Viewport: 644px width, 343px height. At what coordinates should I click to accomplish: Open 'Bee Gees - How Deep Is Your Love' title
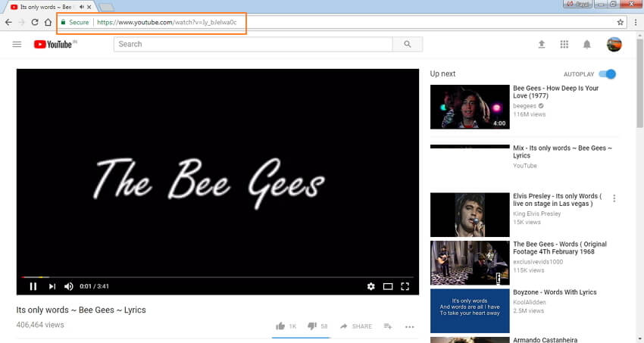(555, 92)
